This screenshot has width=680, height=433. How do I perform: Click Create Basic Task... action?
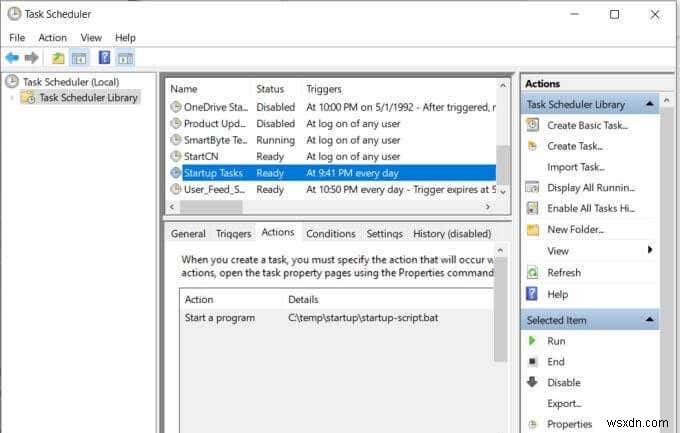(587, 125)
